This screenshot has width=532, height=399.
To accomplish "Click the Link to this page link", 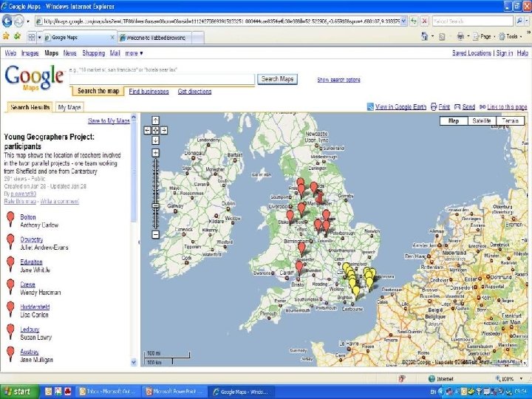I will 507,107.
